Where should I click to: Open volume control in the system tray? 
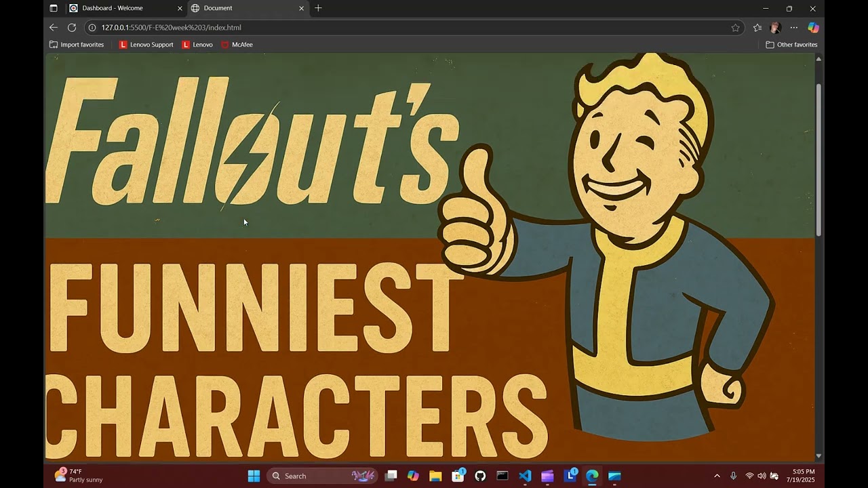[x=762, y=476]
